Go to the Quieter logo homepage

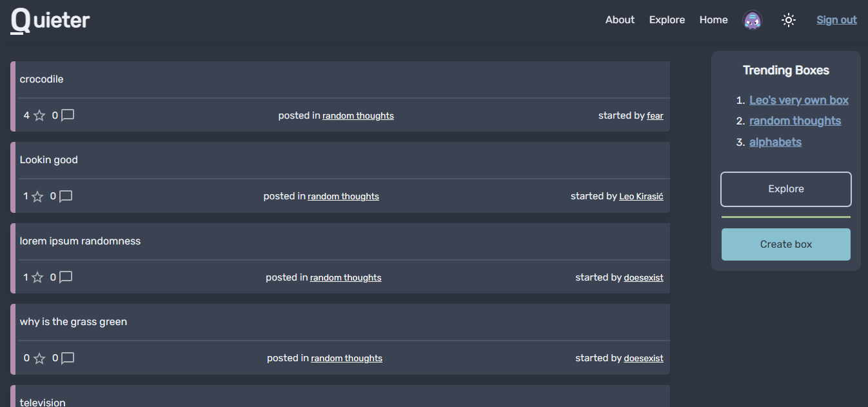50,20
